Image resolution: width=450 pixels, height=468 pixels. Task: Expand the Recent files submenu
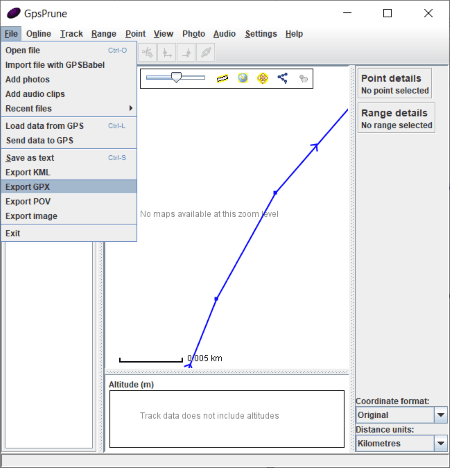click(x=69, y=108)
